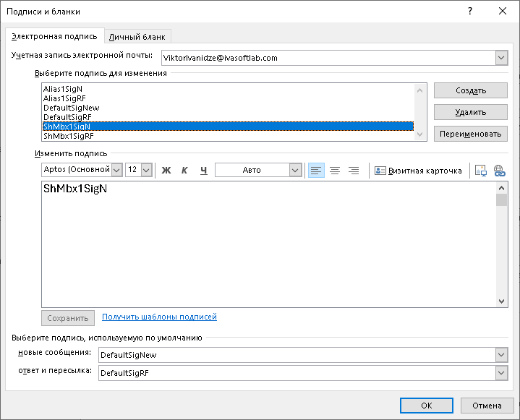
Task: Confirm with the OK button
Action: (427, 406)
